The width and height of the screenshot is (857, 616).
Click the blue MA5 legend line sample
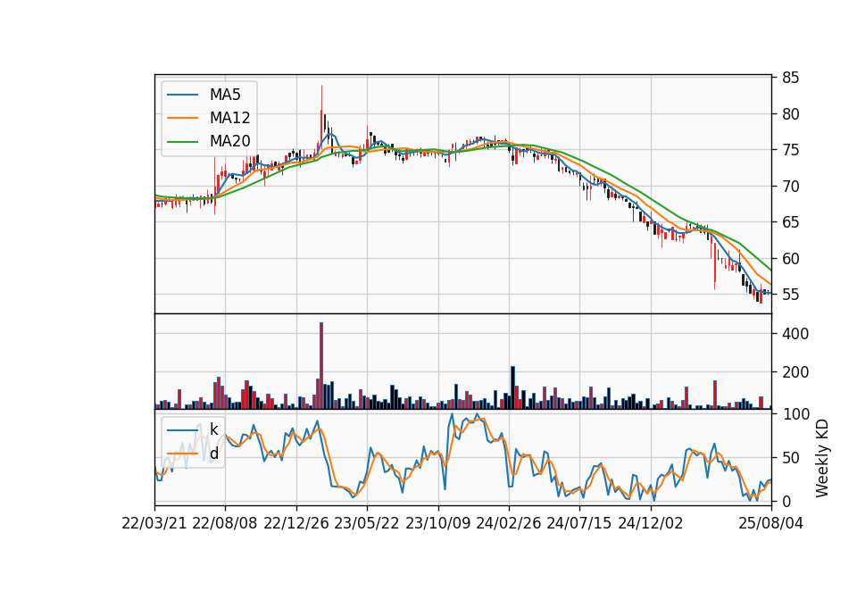point(182,95)
